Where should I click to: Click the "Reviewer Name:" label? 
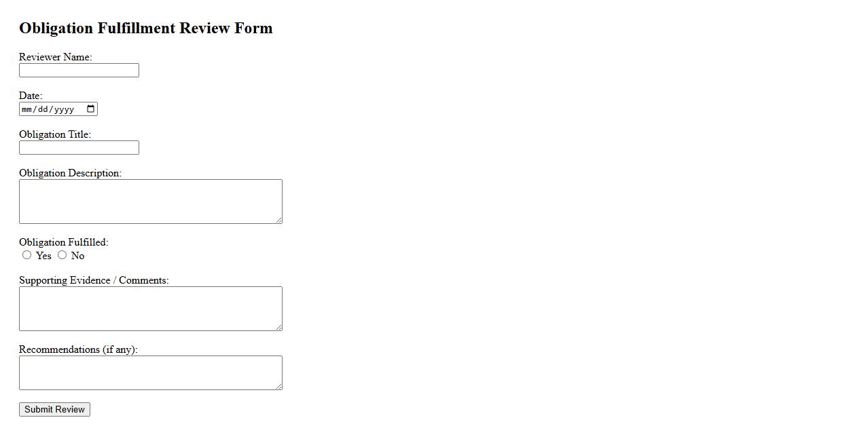tap(55, 57)
